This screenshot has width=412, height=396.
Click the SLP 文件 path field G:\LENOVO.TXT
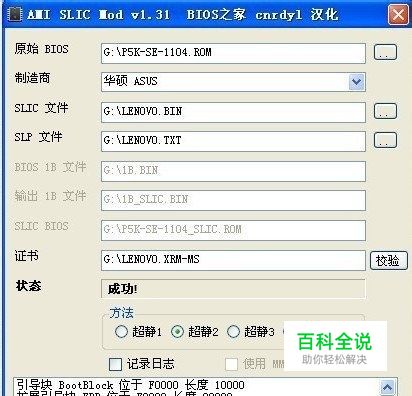(233, 141)
